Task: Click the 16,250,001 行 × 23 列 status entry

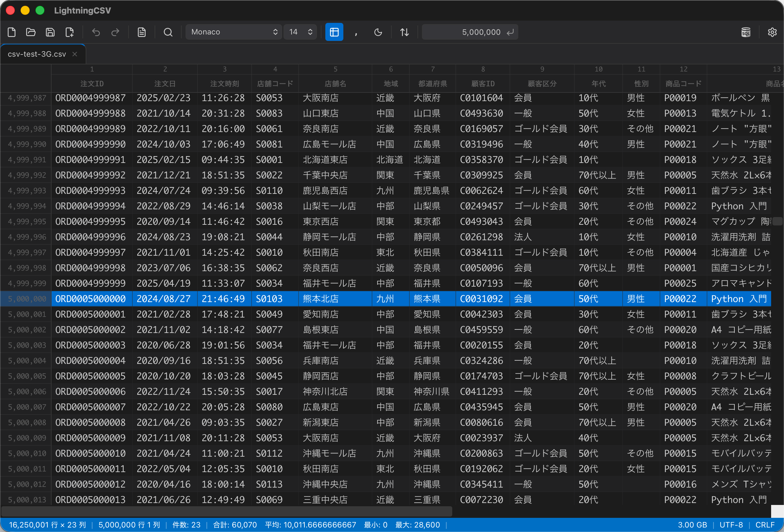Action: click(x=47, y=525)
